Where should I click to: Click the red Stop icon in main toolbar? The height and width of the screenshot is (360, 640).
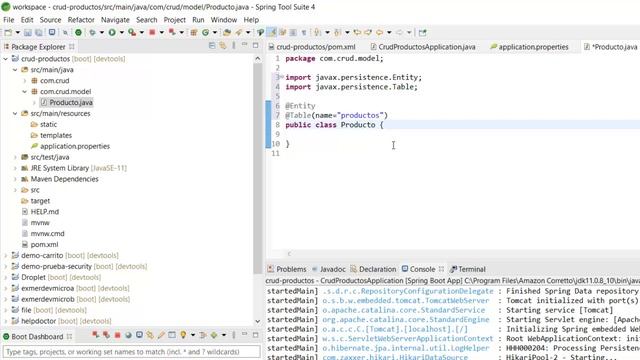[x=152, y=32]
